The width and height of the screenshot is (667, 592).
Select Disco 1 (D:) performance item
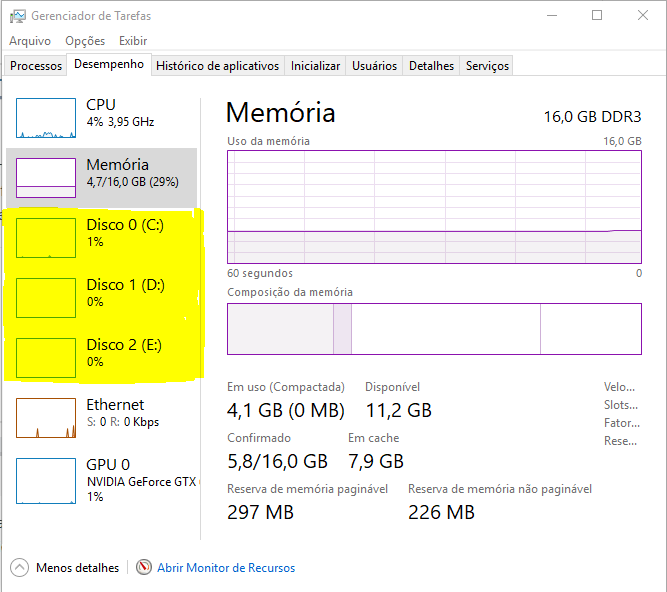pos(124,292)
